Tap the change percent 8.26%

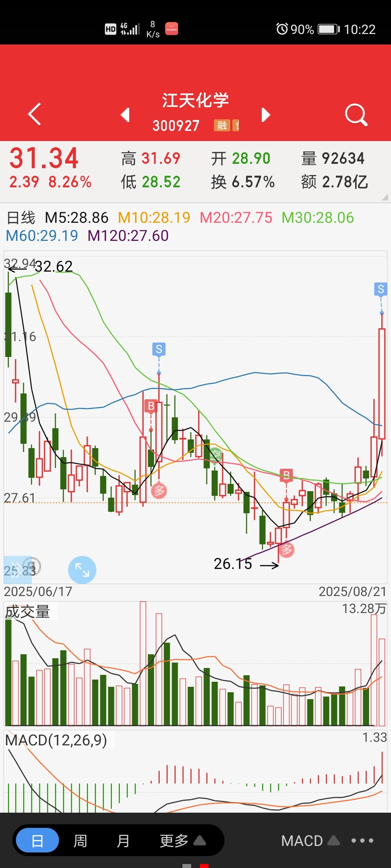pos(70,182)
